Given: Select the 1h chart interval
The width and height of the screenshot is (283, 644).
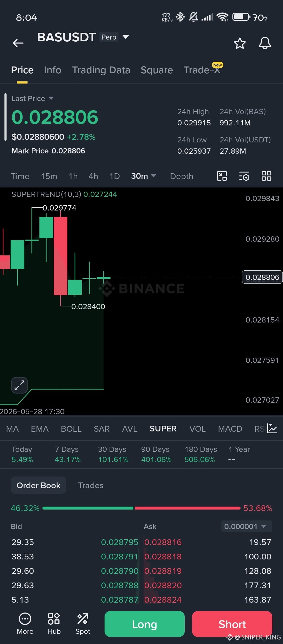Looking at the screenshot, I should click(73, 176).
